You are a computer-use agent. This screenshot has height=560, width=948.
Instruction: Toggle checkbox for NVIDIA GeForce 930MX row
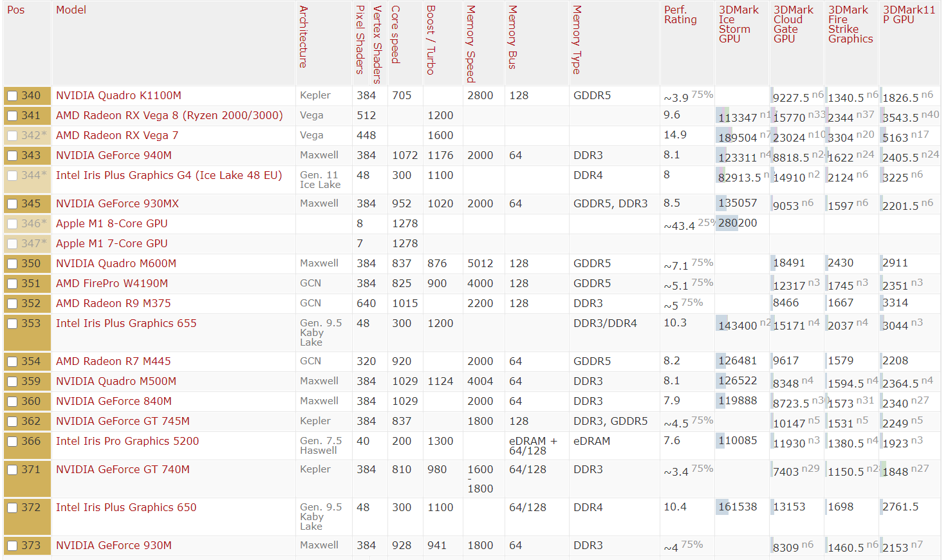pyautogui.click(x=12, y=204)
